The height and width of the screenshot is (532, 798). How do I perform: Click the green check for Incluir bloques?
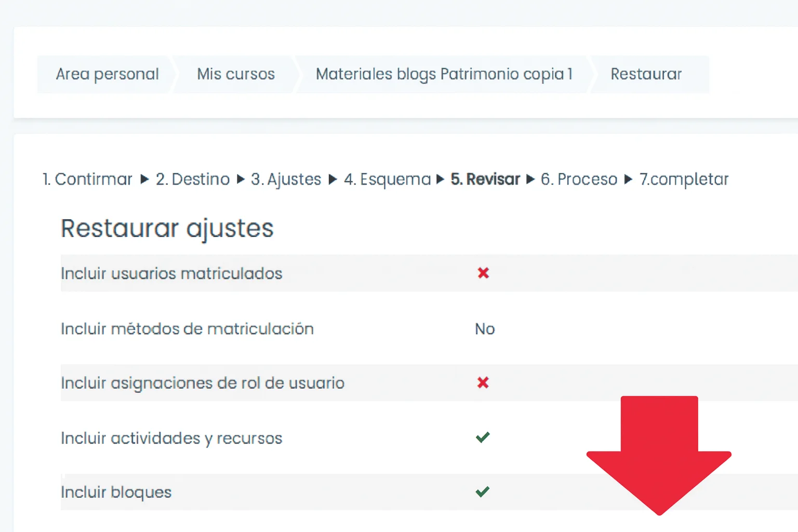pos(483,491)
